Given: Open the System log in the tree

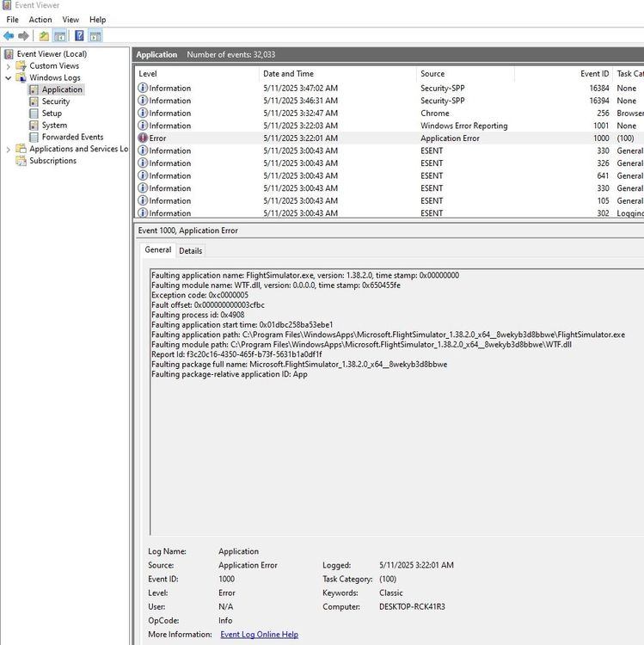Looking at the screenshot, I should click(x=54, y=126).
